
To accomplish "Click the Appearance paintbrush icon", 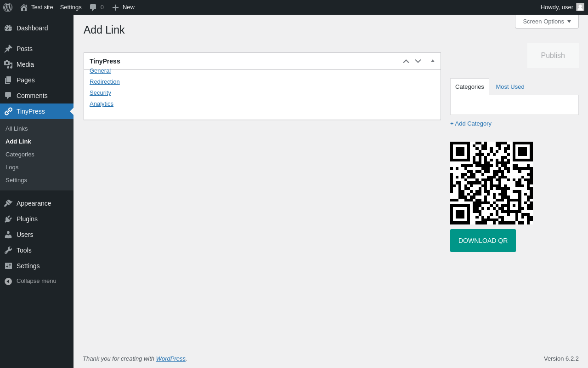I will (8, 203).
